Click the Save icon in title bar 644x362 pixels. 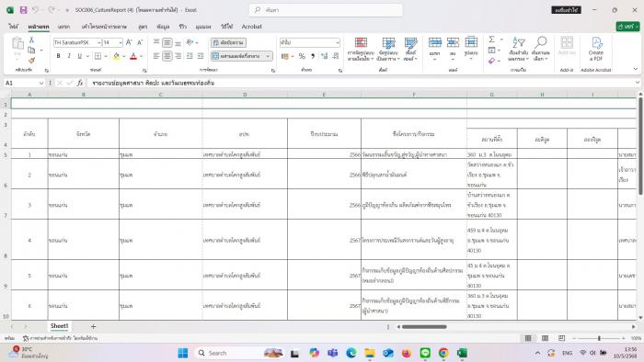(23, 10)
